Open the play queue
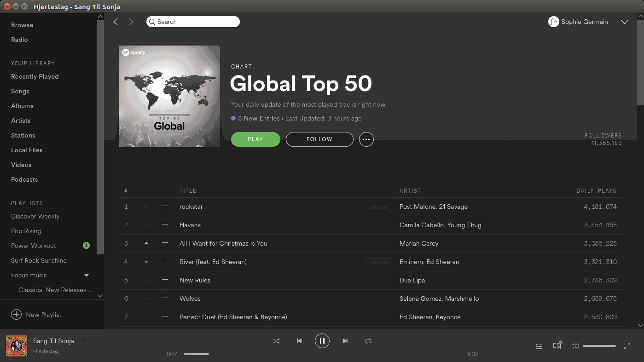 (539, 346)
